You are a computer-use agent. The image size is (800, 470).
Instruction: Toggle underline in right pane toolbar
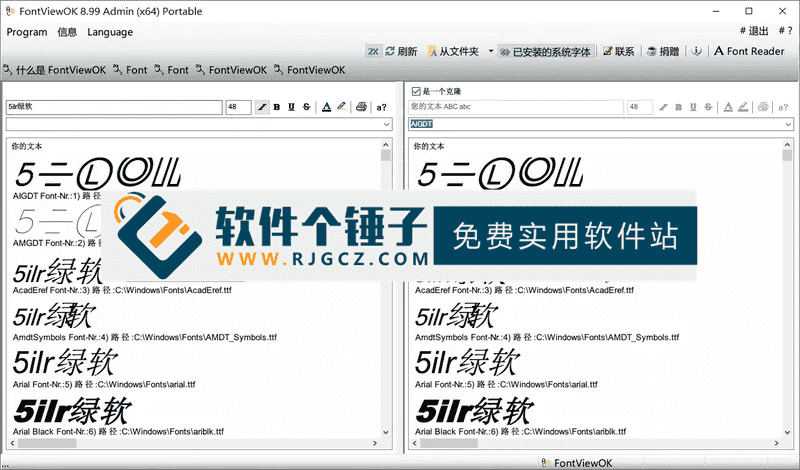(x=693, y=107)
